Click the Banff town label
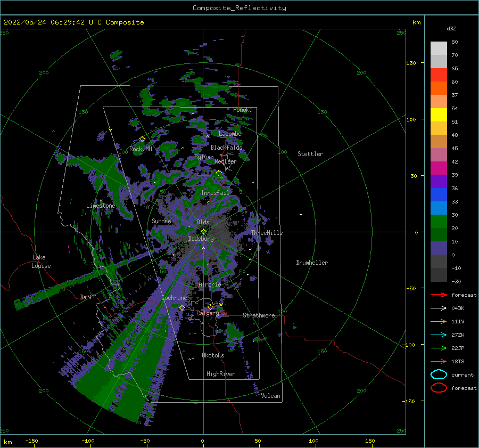Viewport: 479px width, 448px height. (x=88, y=297)
